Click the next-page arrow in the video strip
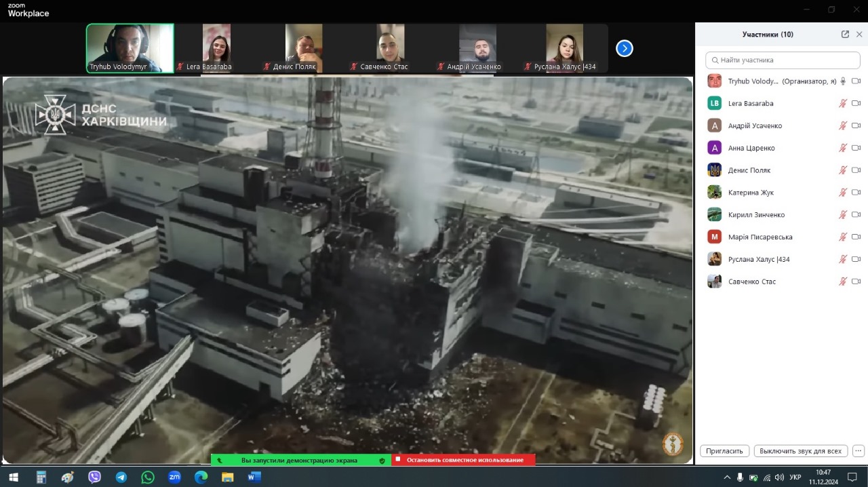This screenshot has width=868, height=487. pos(624,48)
